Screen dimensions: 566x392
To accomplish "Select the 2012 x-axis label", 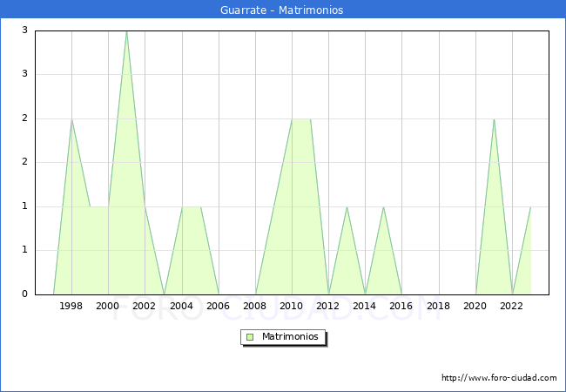I will tap(327, 306).
